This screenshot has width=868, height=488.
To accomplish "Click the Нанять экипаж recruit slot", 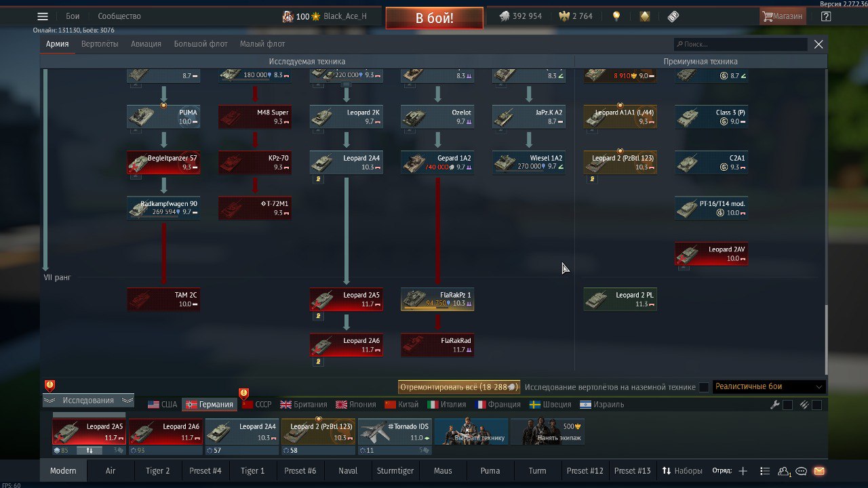I will (x=547, y=432).
